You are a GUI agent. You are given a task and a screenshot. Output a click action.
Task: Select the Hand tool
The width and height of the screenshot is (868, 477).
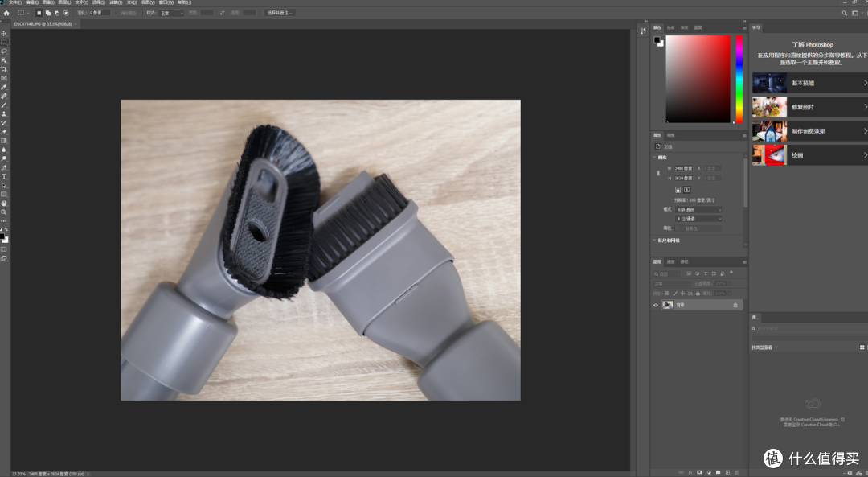(x=4, y=204)
